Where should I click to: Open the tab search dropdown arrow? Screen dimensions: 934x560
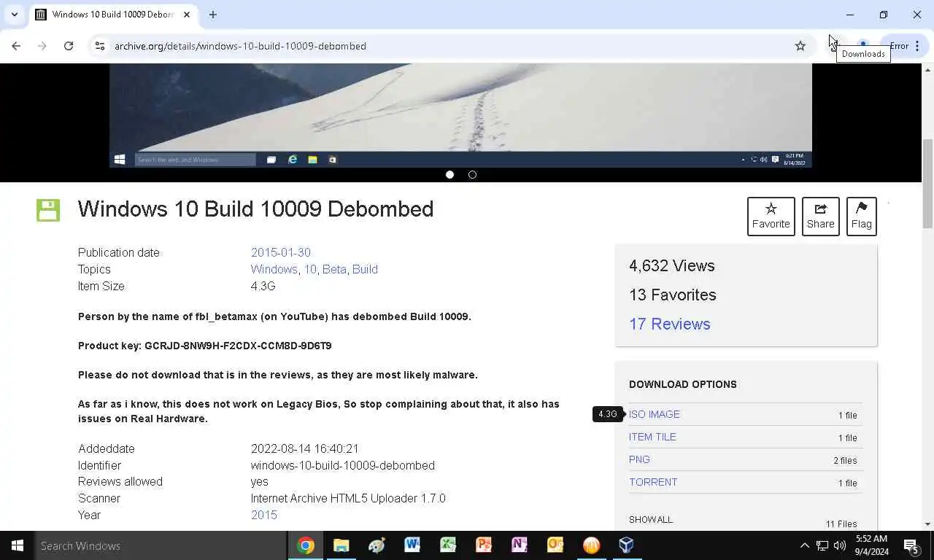coord(14,15)
